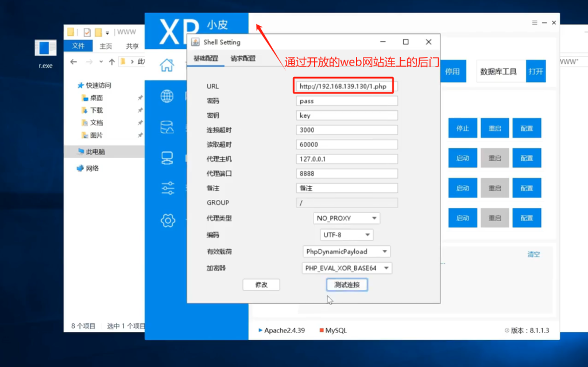Click the red MySQL status icon

click(322, 330)
